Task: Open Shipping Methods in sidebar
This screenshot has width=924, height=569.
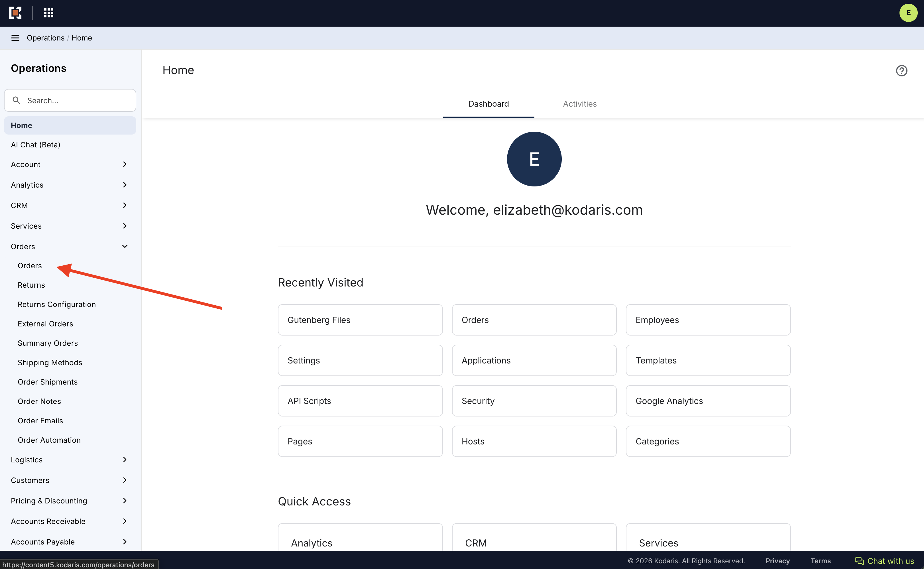Action: pyautogui.click(x=50, y=363)
